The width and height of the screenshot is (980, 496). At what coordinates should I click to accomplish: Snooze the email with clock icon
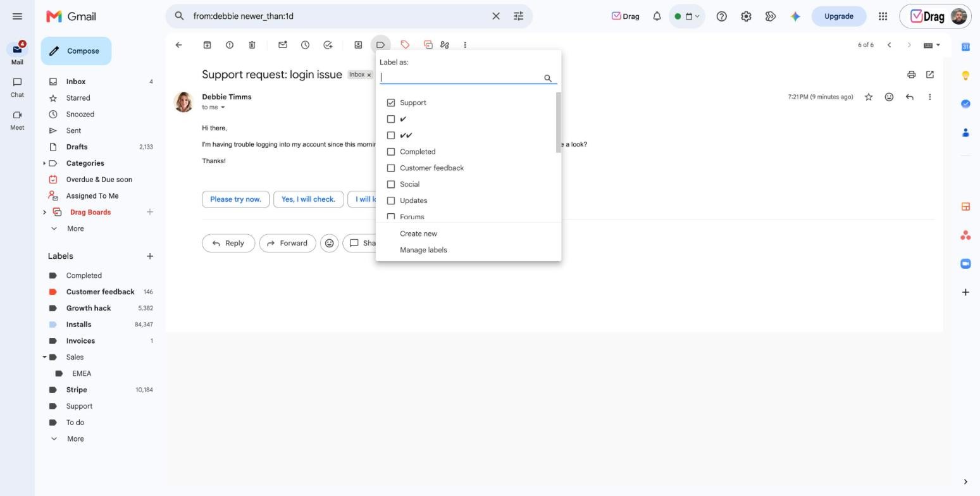click(305, 45)
